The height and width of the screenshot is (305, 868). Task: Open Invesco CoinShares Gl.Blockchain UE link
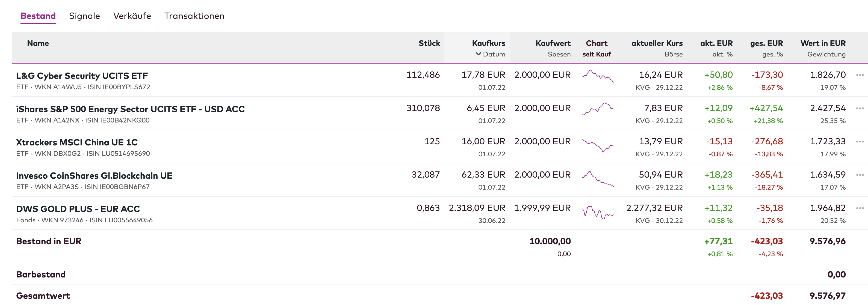coord(94,176)
